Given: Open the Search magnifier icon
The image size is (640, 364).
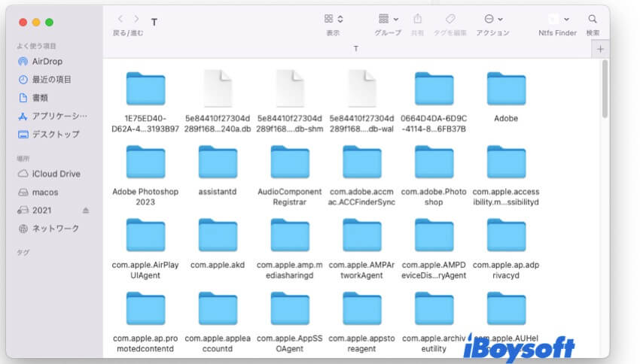Looking at the screenshot, I should [593, 19].
